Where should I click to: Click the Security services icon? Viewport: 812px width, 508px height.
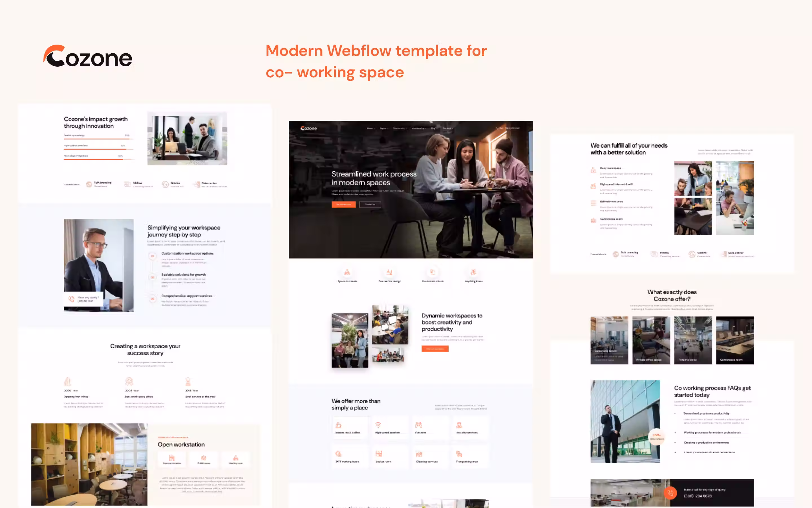[459, 425]
